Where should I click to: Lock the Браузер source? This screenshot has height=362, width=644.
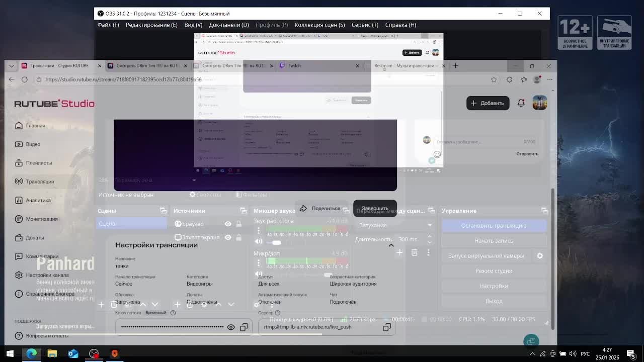[238, 224]
